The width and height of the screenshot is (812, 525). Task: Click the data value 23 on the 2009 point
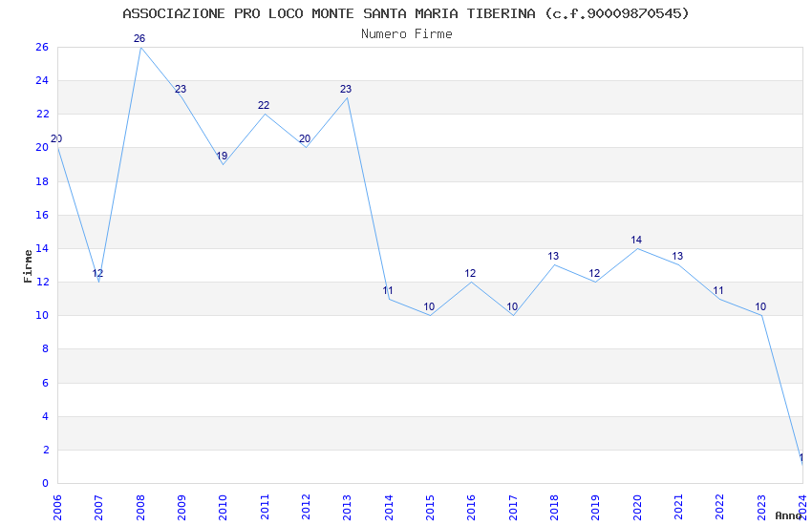point(181,89)
